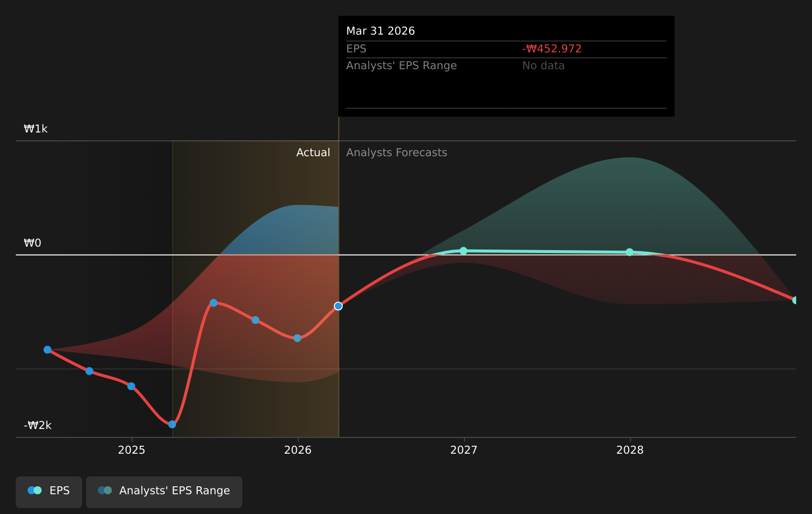
Task: Click the 2028 forecast EPS data point
Action: (630, 252)
